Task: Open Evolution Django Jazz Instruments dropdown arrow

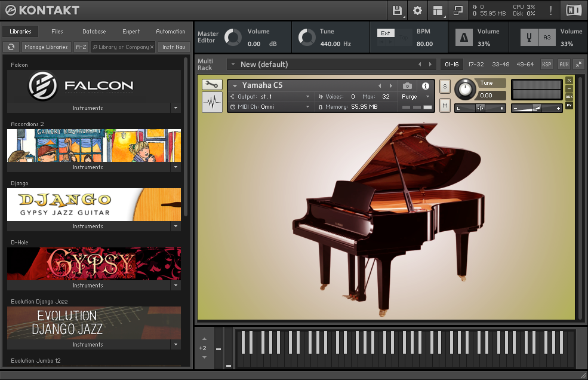Action: point(176,344)
